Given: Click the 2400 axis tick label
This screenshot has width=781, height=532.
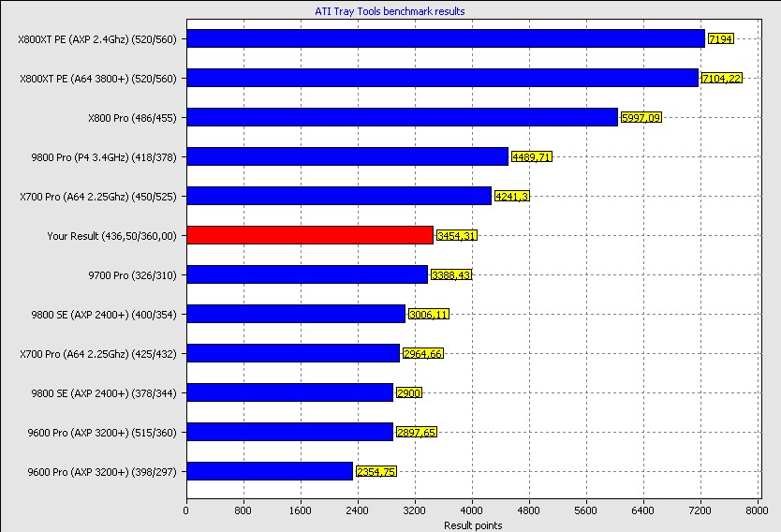Looking at the screenshot, I should [x=357, y=510].
